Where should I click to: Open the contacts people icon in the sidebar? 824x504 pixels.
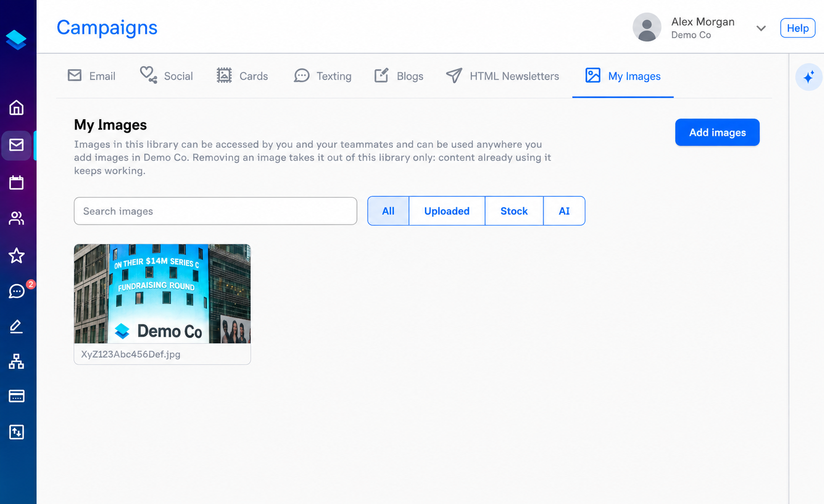click(16, 218)
